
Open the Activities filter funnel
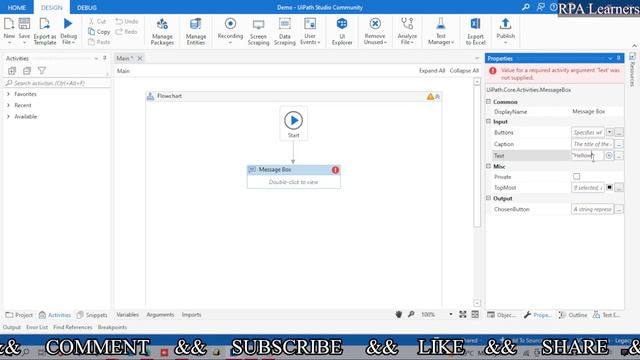point(42,71)
